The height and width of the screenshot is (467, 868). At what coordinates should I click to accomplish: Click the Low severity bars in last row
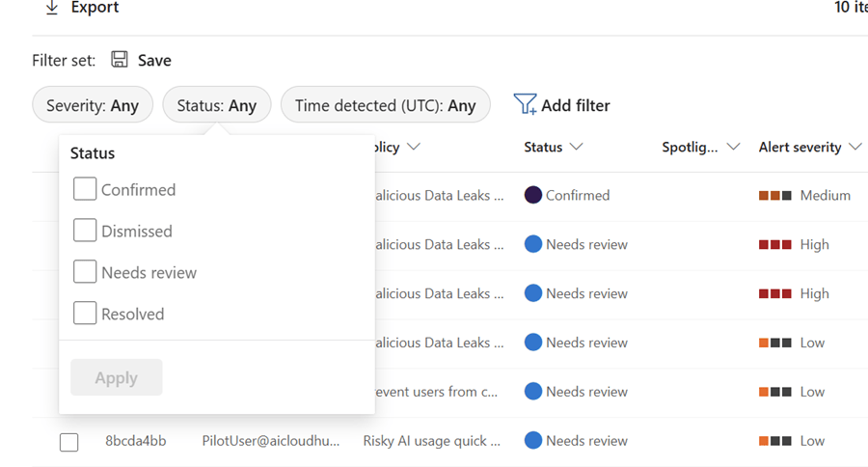[x=774, y=441]
